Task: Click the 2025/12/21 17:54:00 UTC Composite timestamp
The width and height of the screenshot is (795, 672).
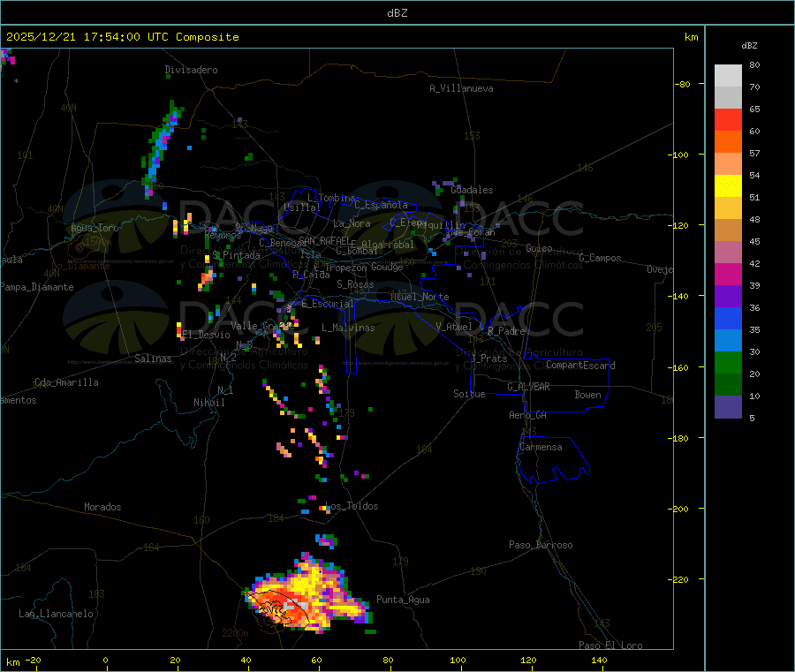Action: [122, 37]
